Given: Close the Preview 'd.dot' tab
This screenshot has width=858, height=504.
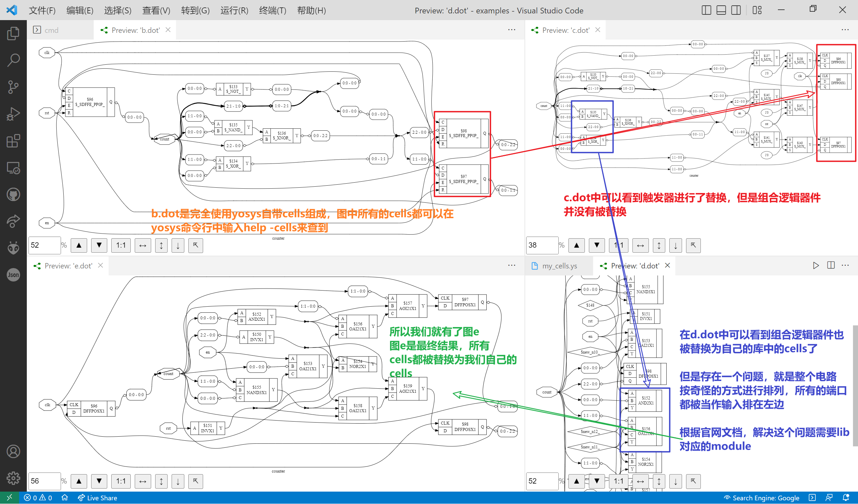Looking at the screenshot, I should (x=667, y=265).
